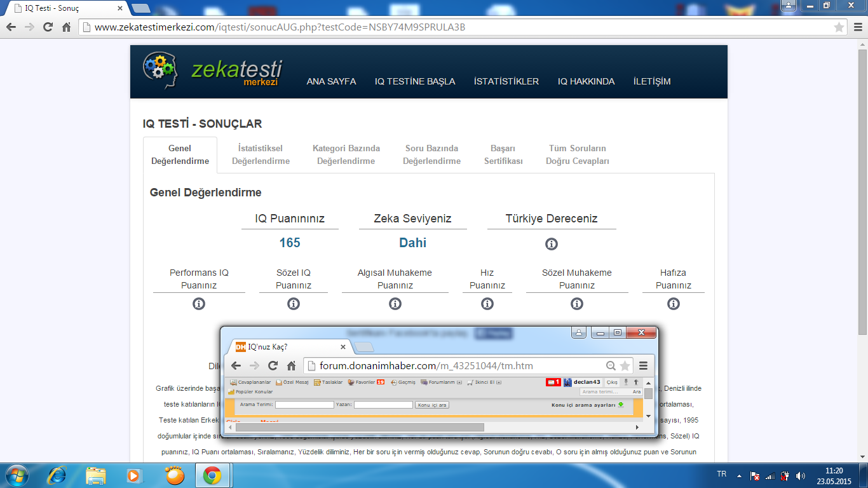Viewport: 868px width, 488px height.
Task: Switch to the İstatistiksel Değerlendirme tab
Action: [x=261, y=154]
